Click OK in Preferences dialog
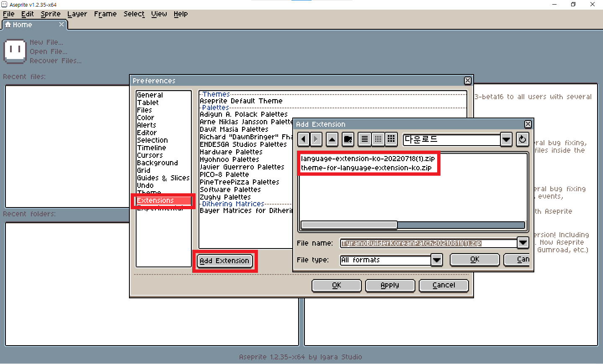The height and width of the screenshot is (364, 603). click(x=337, y=285)
